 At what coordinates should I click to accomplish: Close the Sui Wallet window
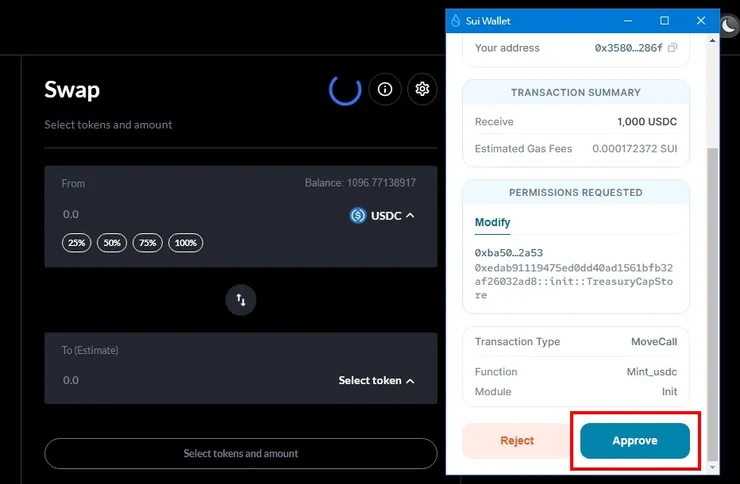701,21
